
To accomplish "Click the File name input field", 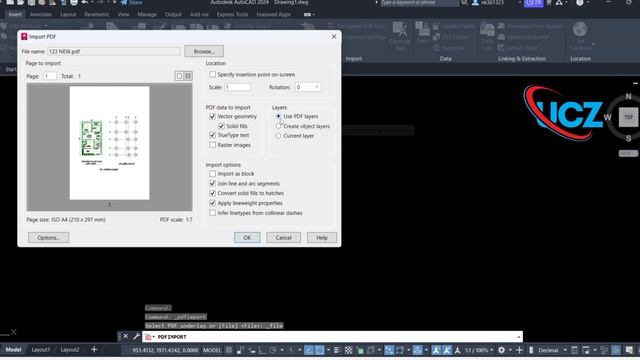I will pos(114,51).
